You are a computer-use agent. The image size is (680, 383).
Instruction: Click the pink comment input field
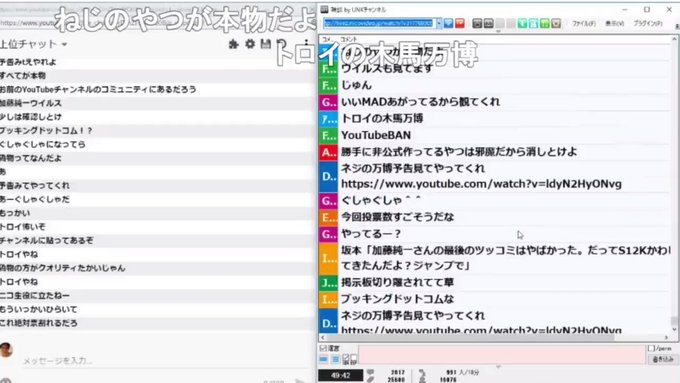502,355
